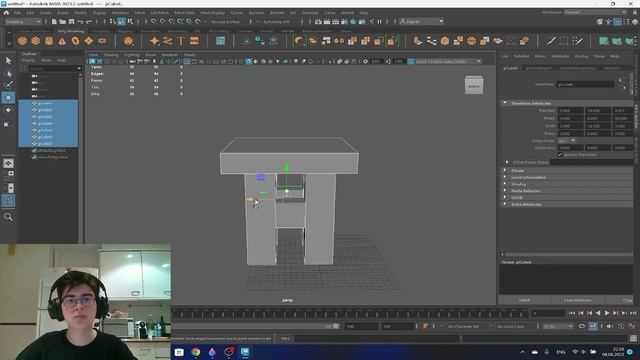Click the view cube in the viewport
Viewport: 640px width, 360px height.
point(474,86)
